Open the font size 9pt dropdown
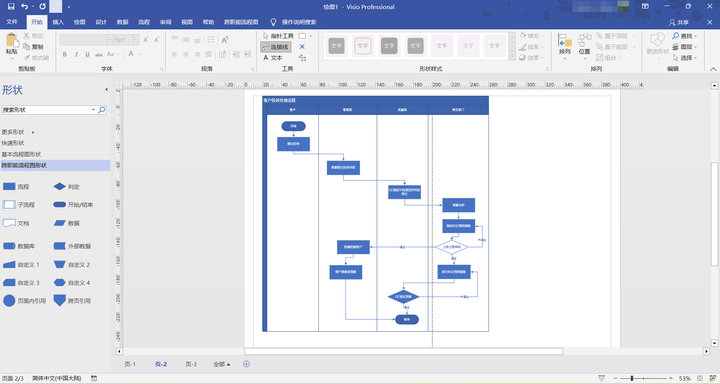 click(x=136, y=40)
